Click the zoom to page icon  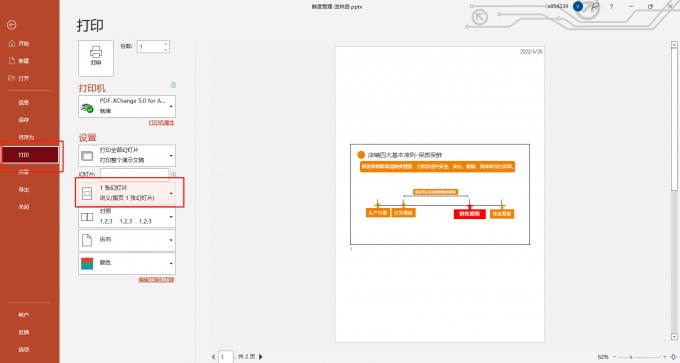673,357
